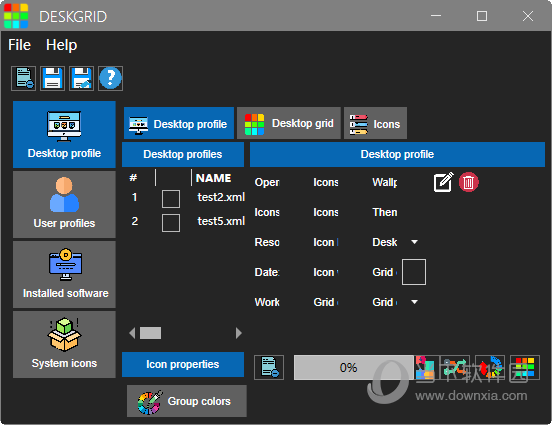Expand the dropdown arrow next to Desk

click(x=414, y=242)
